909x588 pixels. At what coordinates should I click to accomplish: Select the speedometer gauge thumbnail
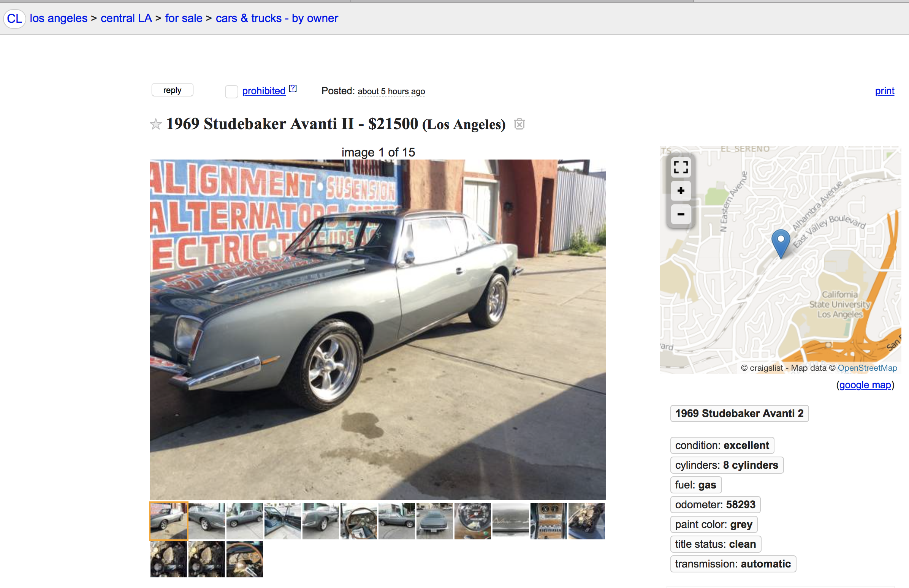pyautogui.click(x=472, y=521)
